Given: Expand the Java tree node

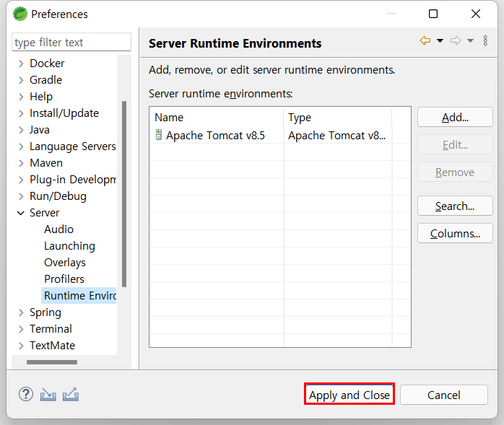Looking at the screenshot, I should pyautogui.click(x=21, y=130).
